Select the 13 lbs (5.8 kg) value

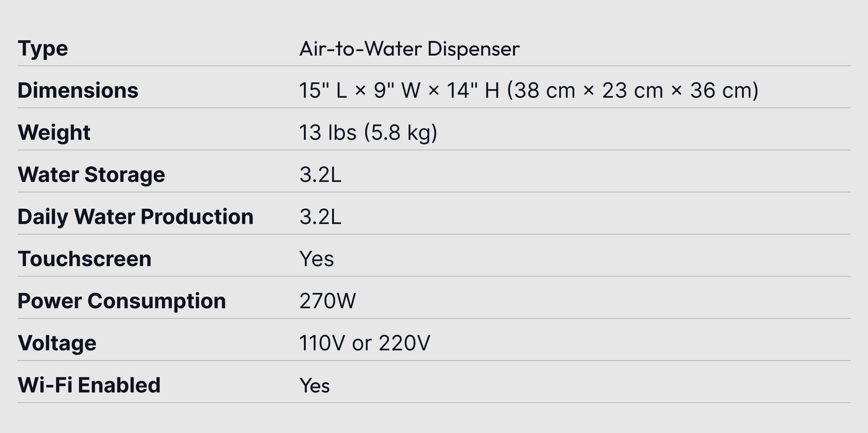368,132
